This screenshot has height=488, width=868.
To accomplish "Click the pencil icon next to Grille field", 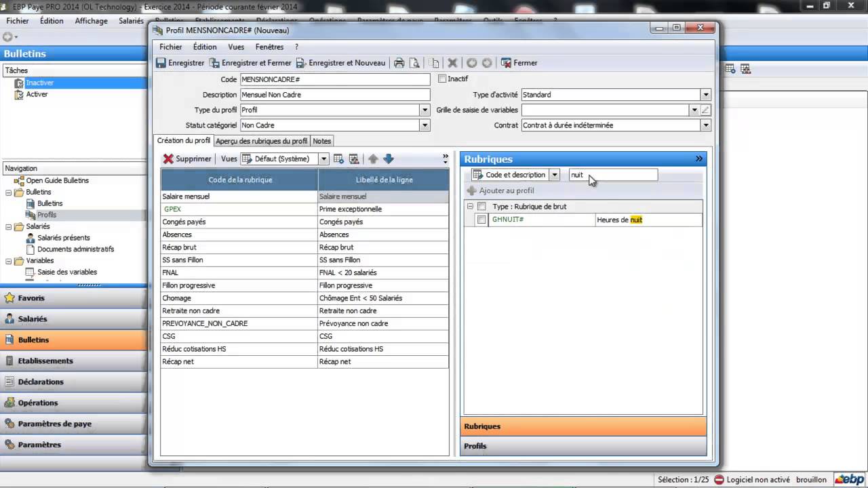I will click(x=705, y=110).
